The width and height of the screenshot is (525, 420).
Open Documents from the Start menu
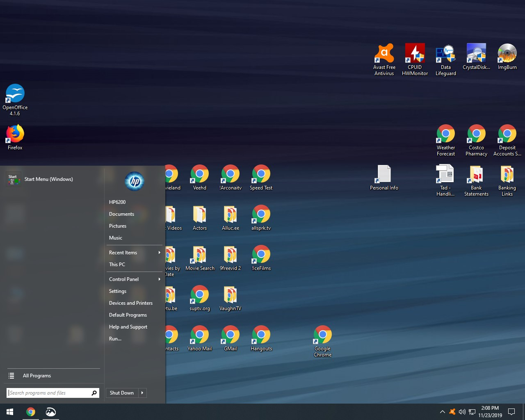[x=121, y=214]
